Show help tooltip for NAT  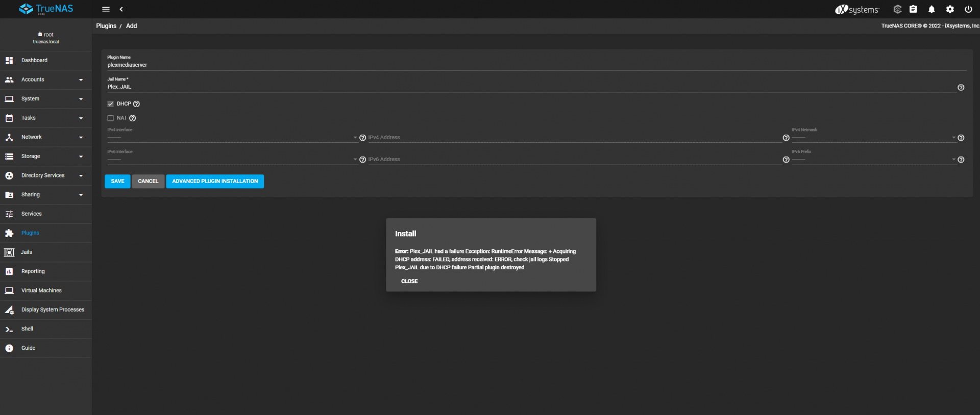point(133,118)
